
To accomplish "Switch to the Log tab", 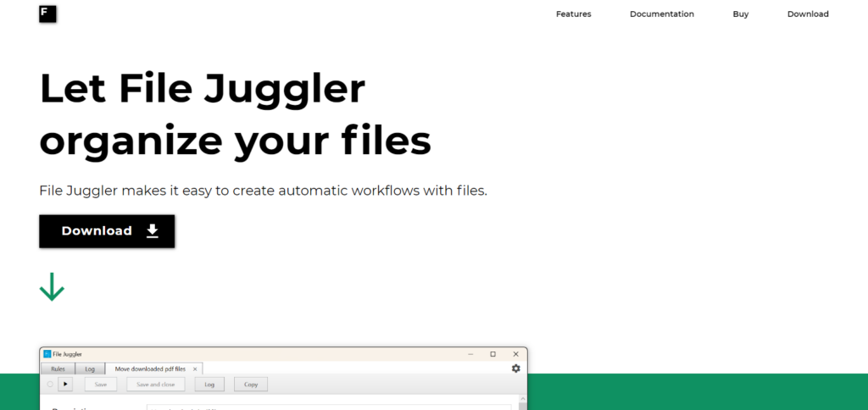I will (90, 369).
